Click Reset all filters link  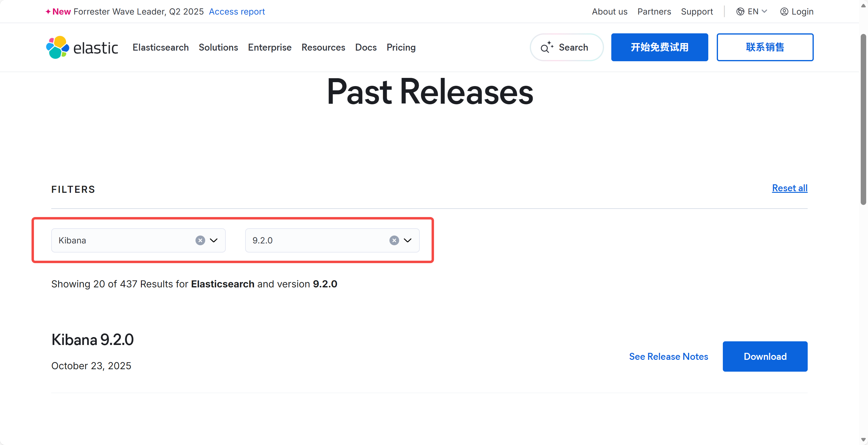coord(789,188)
